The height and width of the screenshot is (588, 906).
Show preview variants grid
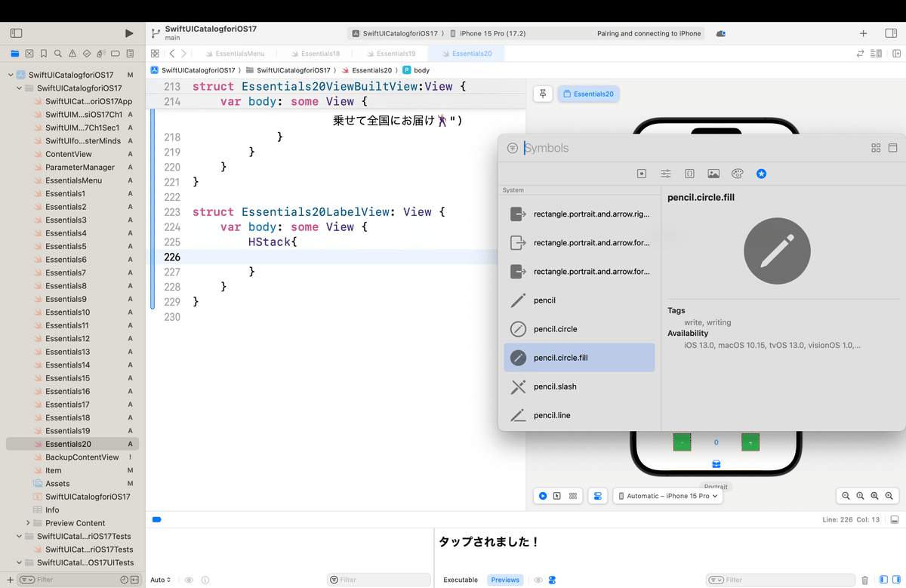(573, 496)
